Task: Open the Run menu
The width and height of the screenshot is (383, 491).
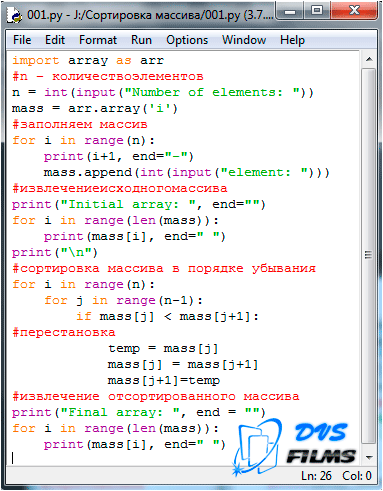Action: [141, 40]
